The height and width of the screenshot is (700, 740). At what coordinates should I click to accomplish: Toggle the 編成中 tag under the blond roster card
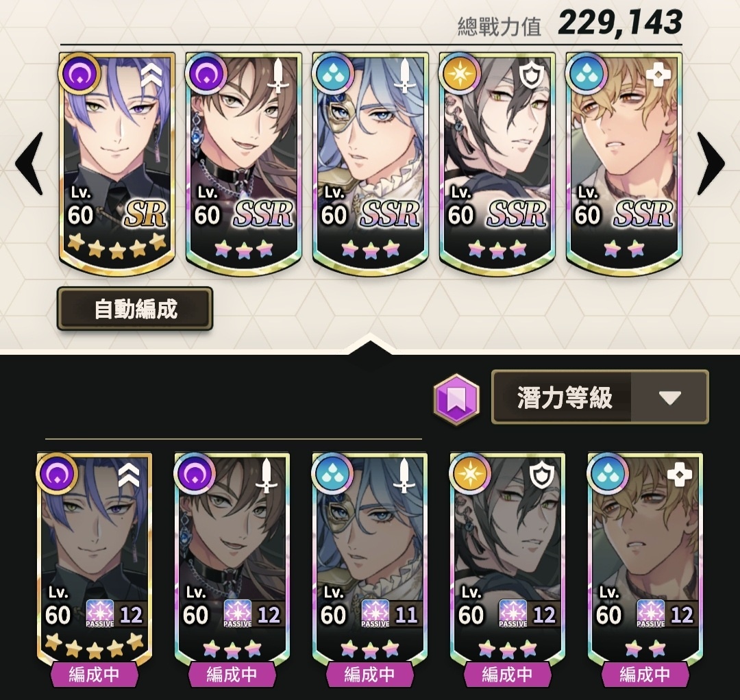click(645, 674)
